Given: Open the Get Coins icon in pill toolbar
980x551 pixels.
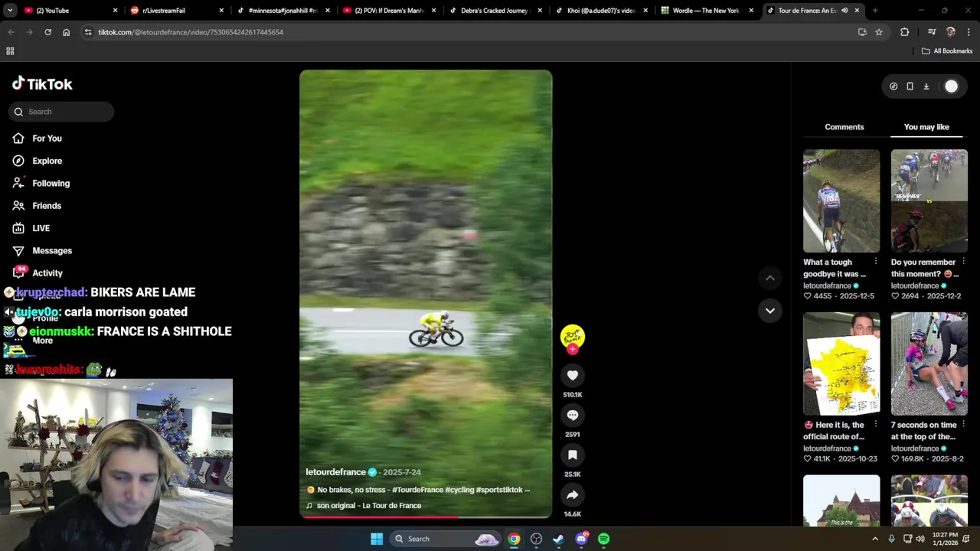Looking at the screenshot, I should tap(893, 86).
